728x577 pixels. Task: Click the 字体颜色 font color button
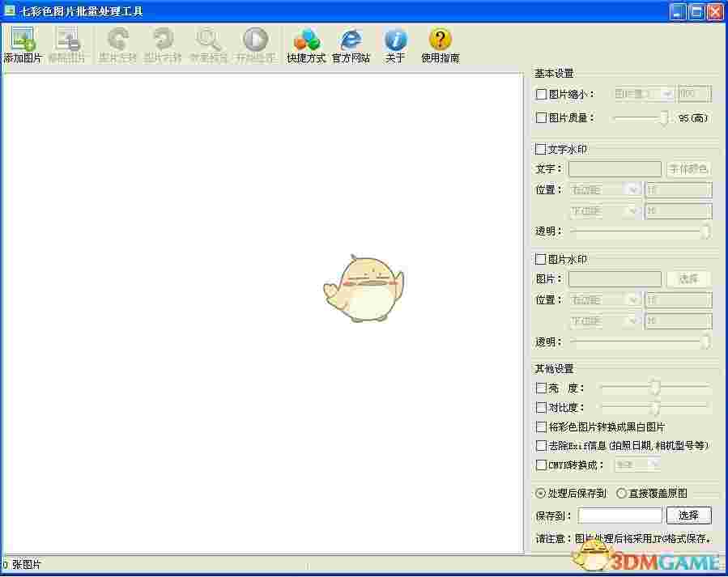[x=688, y=168]
